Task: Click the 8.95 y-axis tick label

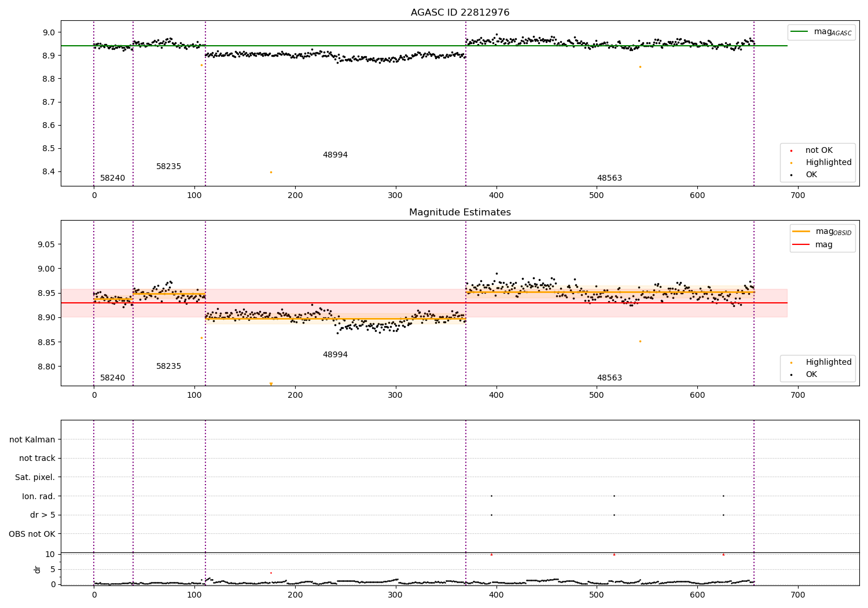Action: [x=47, y=294]
